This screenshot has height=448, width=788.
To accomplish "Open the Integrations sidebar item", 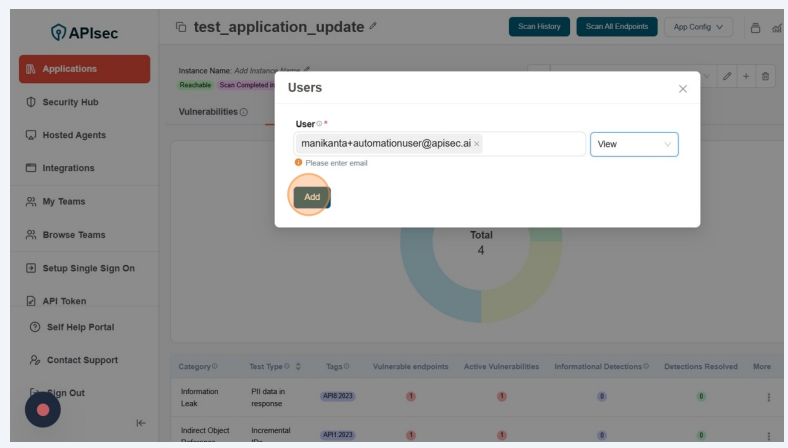I will [x=68, y=168].
